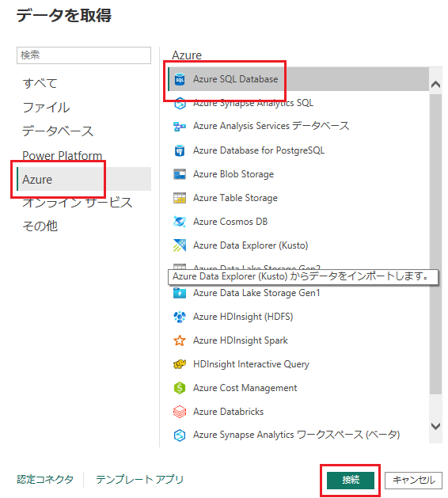Open the 認定コネクタ link
The width and height of the screenshot is (448, 498).
click(x=45, y=480)
